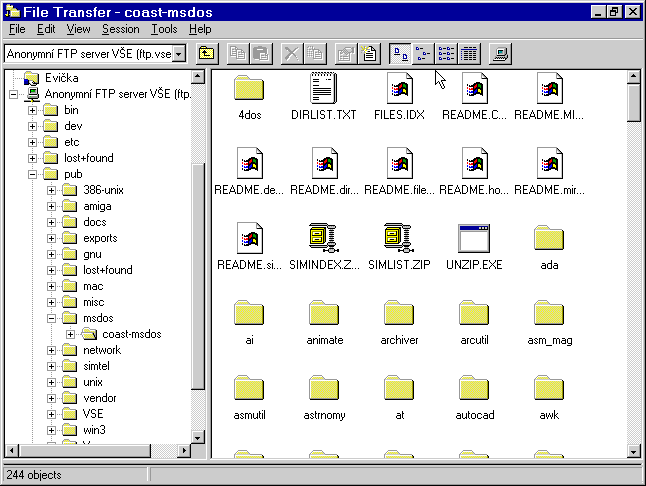
Task: Create new item with toolbar icon
Action: [369, 54]
